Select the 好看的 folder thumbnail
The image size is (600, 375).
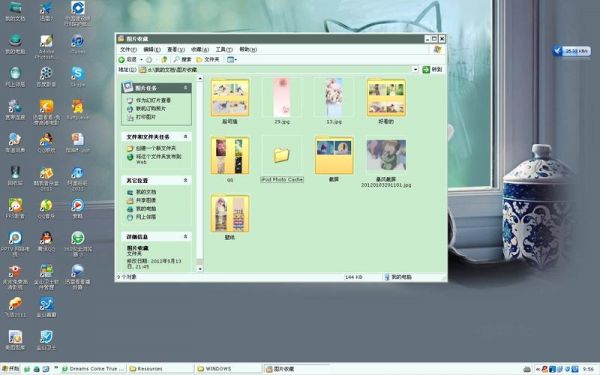[x=386, y=98]
